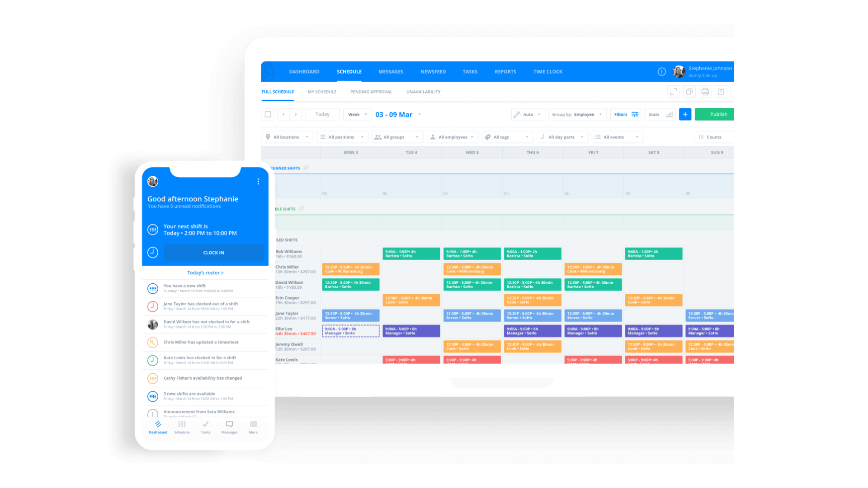This screenshot has width=868, height=488.
Task: Click the export/download icon in toolbar
Action: coord(721,92)
